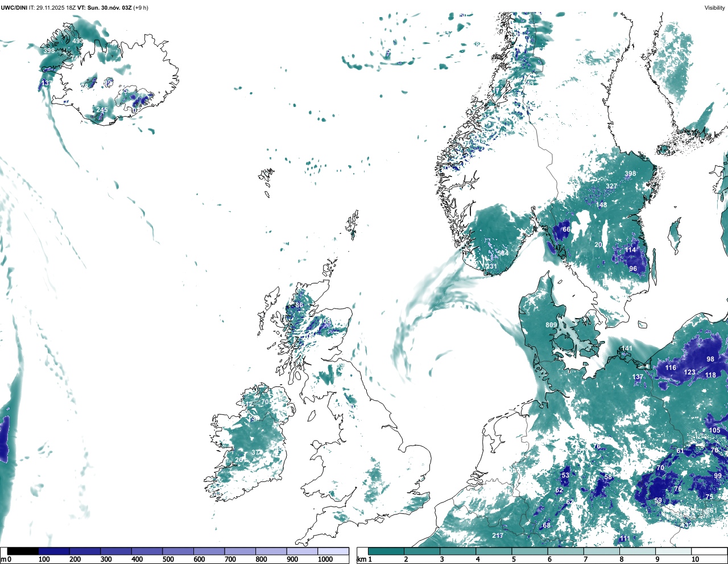Select the 2–3 km teal legend swatch
This screenshot has height=564, width=728.
coord(422,551)
